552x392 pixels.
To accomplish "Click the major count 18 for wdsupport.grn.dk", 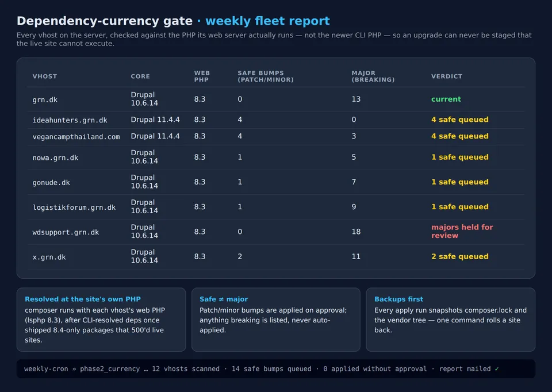I will tap(356, 232).
